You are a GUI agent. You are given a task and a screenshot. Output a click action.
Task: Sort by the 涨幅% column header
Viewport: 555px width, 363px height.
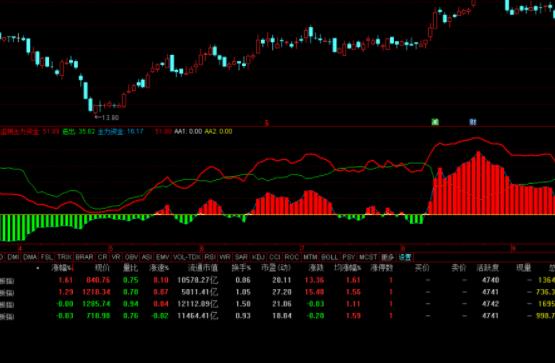(62, 268)
